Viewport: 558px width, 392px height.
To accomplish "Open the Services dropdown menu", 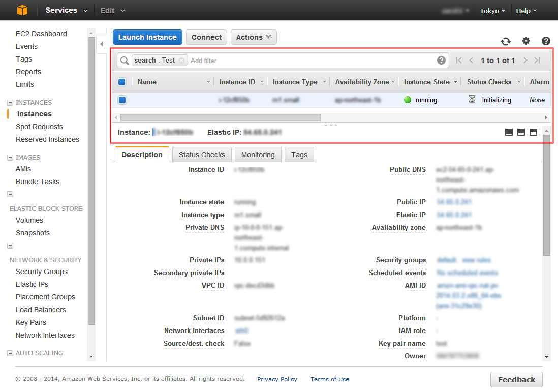I will click(67, 10).
